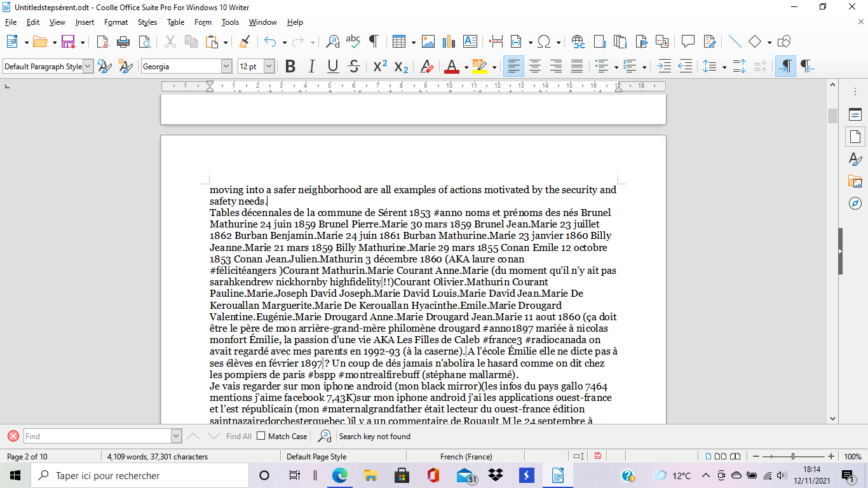Click the New document icon
Image resolution: width=868 pixels, height=488 pixels.
tap(12, 42)
